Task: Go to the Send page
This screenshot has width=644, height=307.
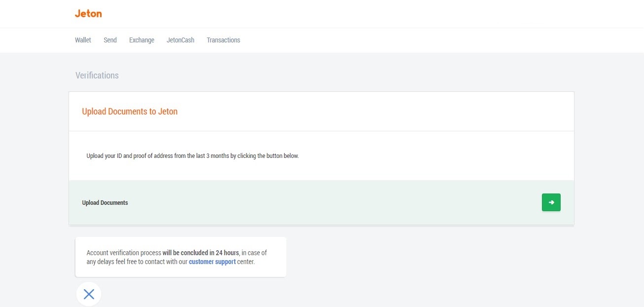Action: (110, 40)
